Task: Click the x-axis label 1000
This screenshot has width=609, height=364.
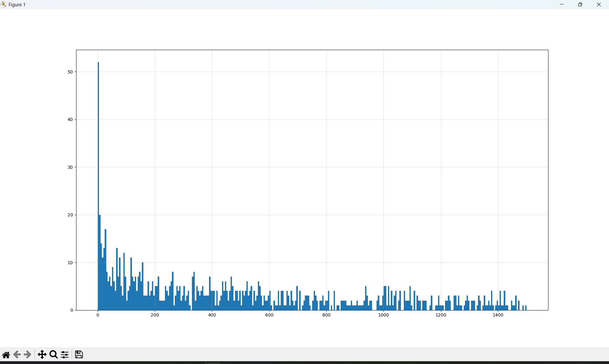Action: click(x=383, y=315)
